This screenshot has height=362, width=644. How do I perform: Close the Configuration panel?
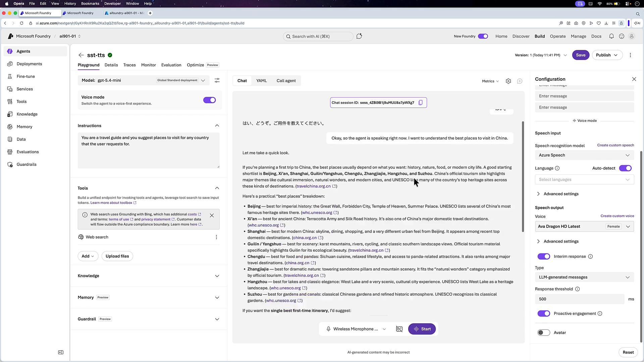tap(634, 79)
